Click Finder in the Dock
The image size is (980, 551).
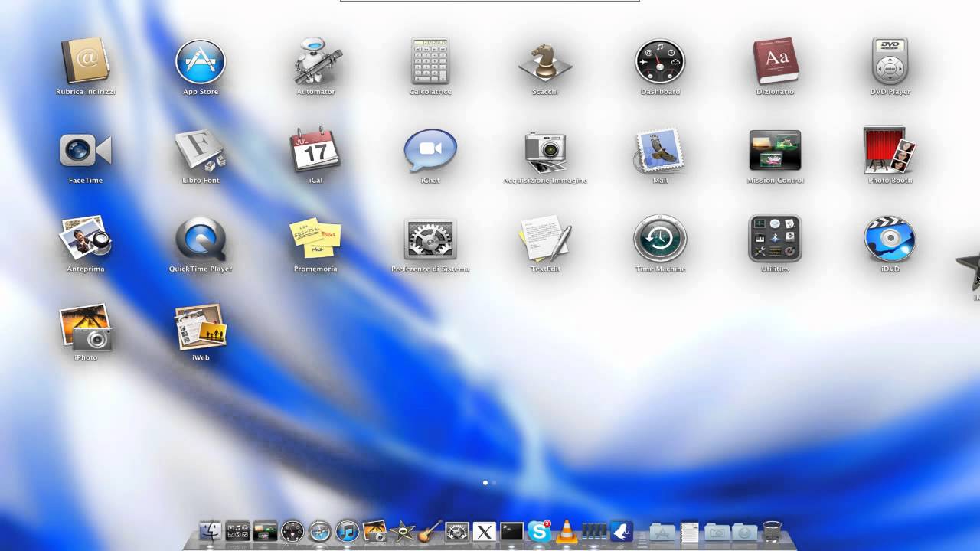coord(210,530)
